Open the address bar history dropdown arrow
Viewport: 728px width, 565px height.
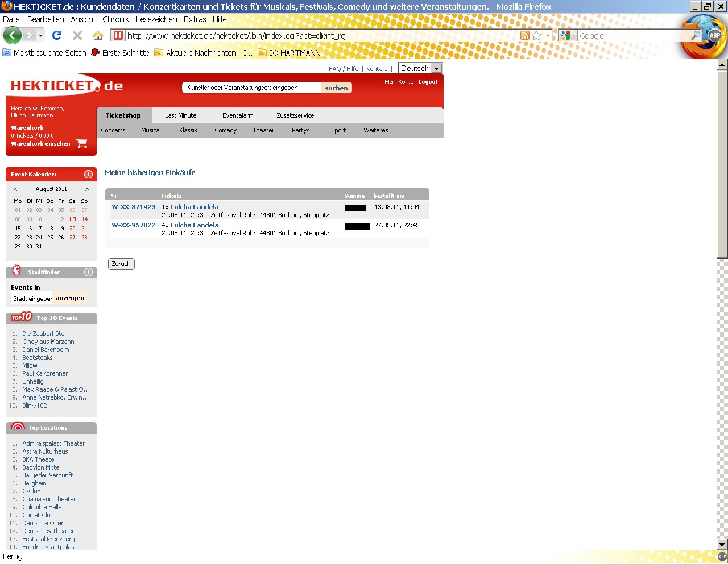click(548, 35)
